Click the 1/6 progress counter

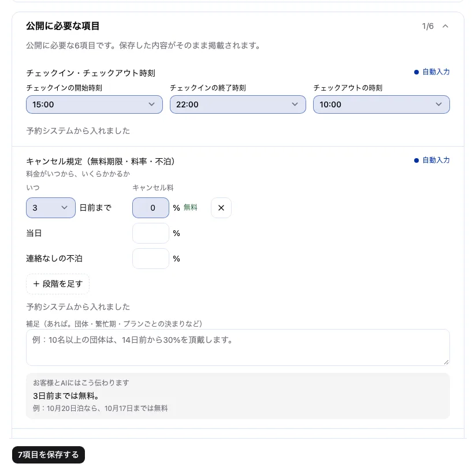[x=427, y=26]
